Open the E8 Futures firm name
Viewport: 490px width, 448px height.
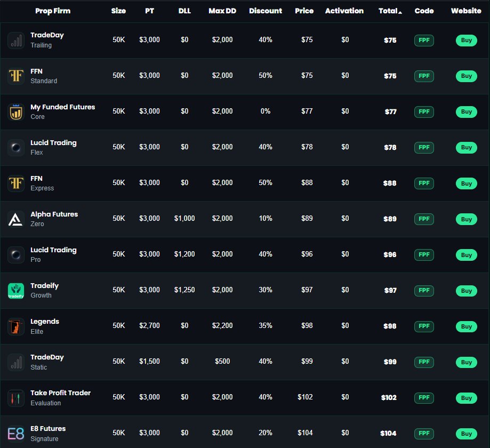(x=48, y=429)
